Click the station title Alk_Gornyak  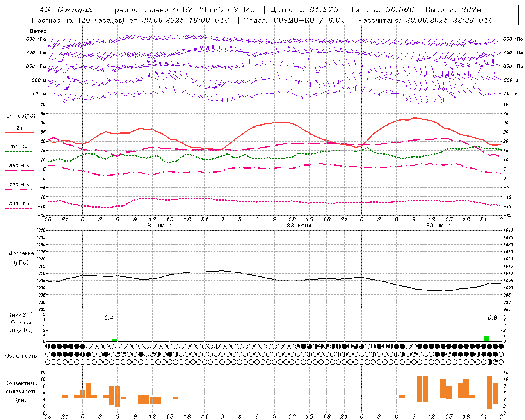click(66, 10)
